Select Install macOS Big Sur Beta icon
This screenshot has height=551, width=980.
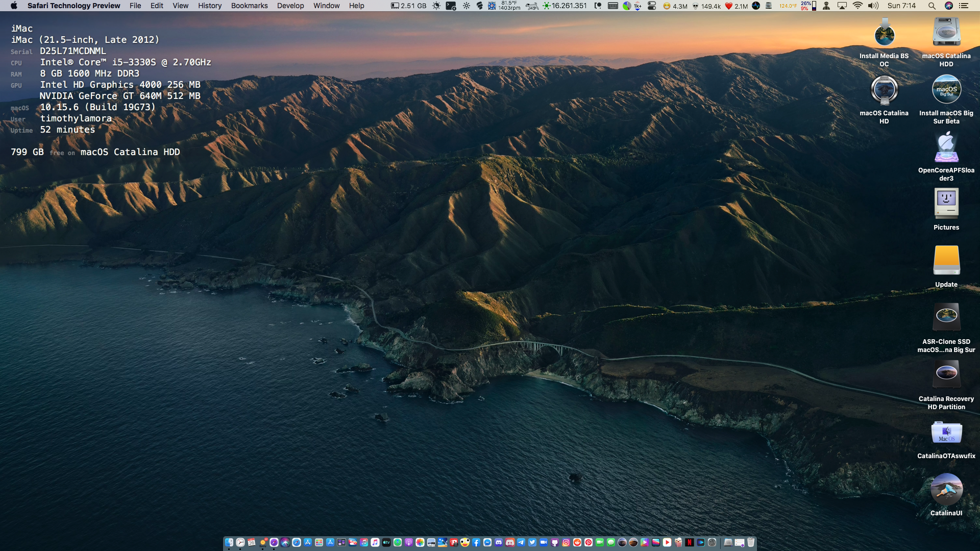click(946, 99)
